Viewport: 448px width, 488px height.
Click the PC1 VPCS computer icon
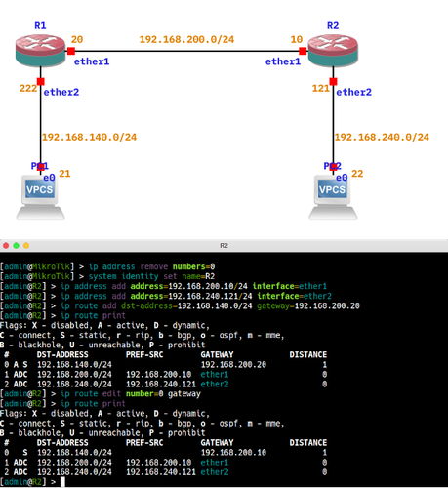40,197
